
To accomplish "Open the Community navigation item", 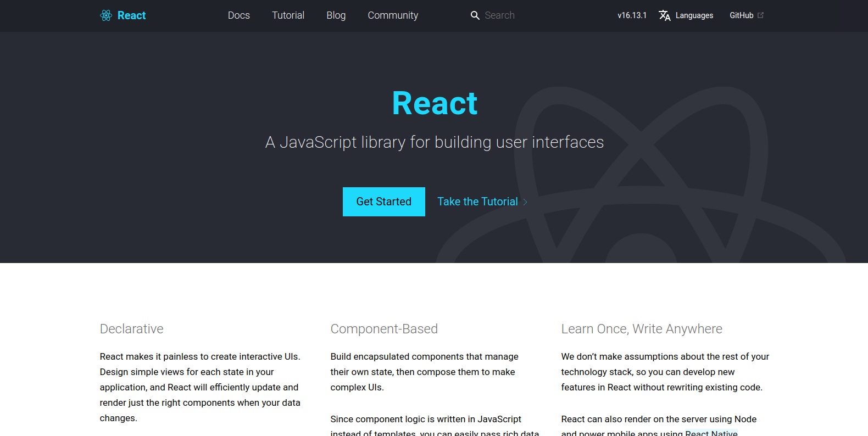I will coord(393,15).
